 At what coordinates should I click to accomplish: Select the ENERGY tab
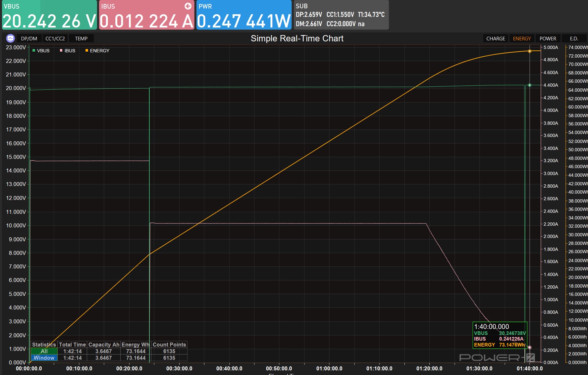(x=522, y=39)
